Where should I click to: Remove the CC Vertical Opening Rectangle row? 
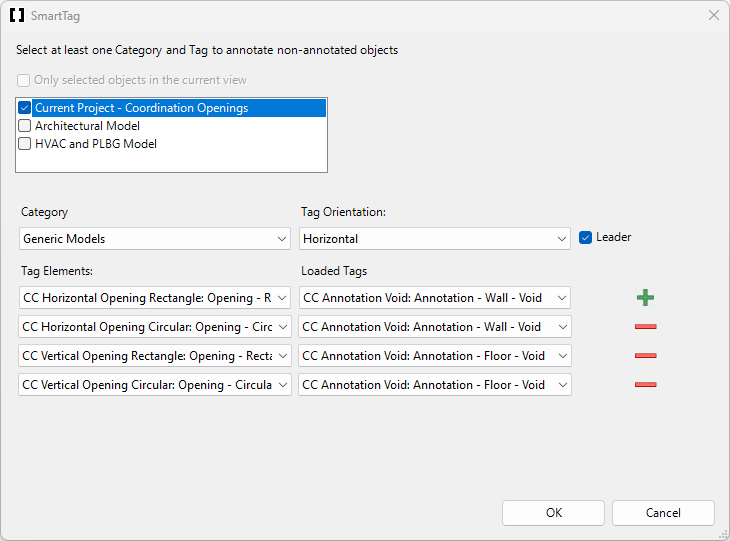pos(645,356)
